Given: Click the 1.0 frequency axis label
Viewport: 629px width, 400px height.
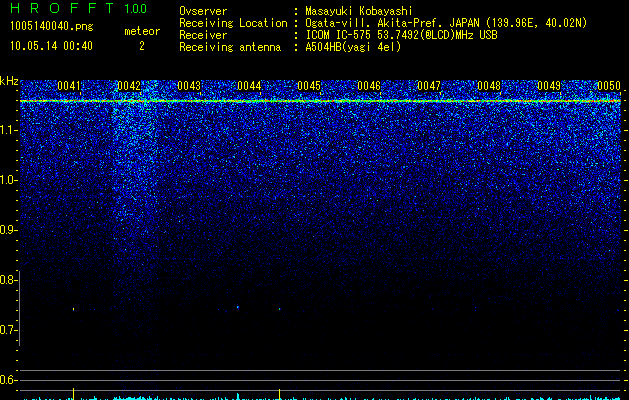Looking at the screenshot, I should point(8,180).
